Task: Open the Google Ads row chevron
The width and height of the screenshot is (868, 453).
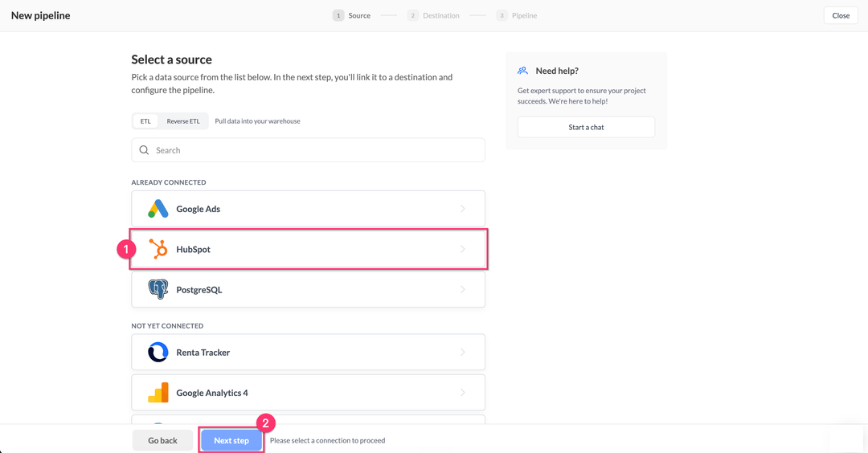Action: [463, 209]
